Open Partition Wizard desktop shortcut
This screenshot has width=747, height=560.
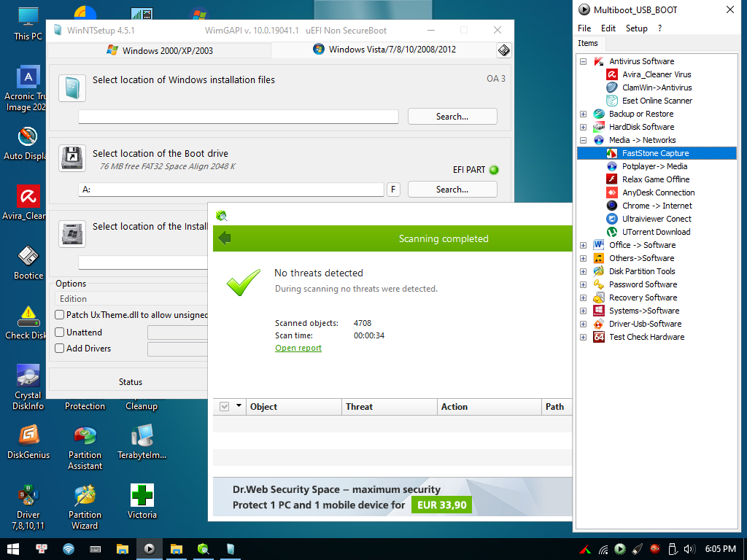pyautogui.click(x=85, y=507)
